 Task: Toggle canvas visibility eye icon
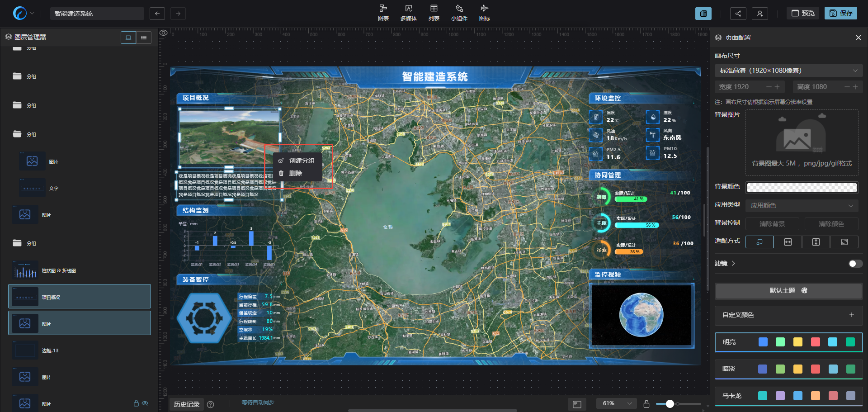[x=164, y=33]
